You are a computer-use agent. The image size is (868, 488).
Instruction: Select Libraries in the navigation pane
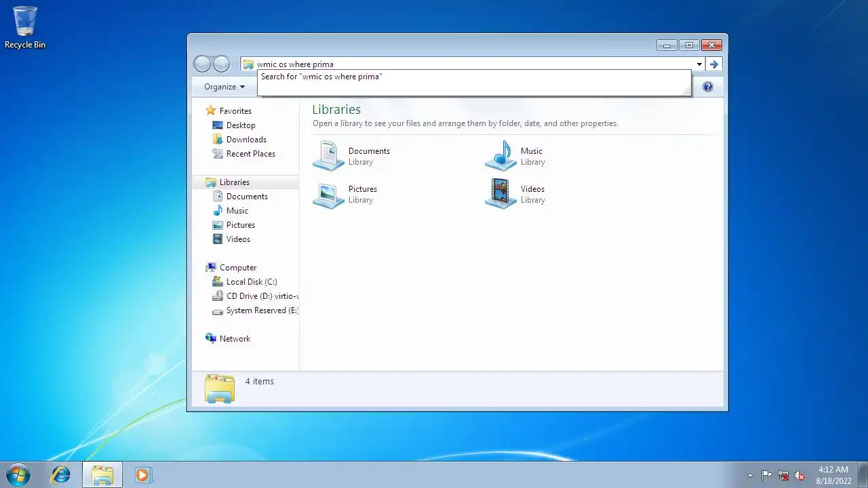tap(235, 182)
